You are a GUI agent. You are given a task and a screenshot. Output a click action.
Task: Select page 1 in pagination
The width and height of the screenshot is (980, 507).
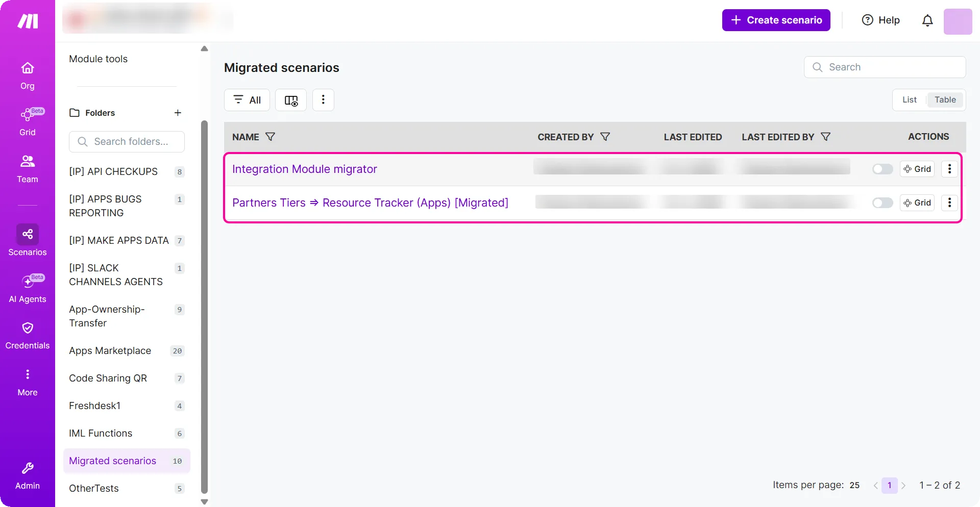point(889,485)
